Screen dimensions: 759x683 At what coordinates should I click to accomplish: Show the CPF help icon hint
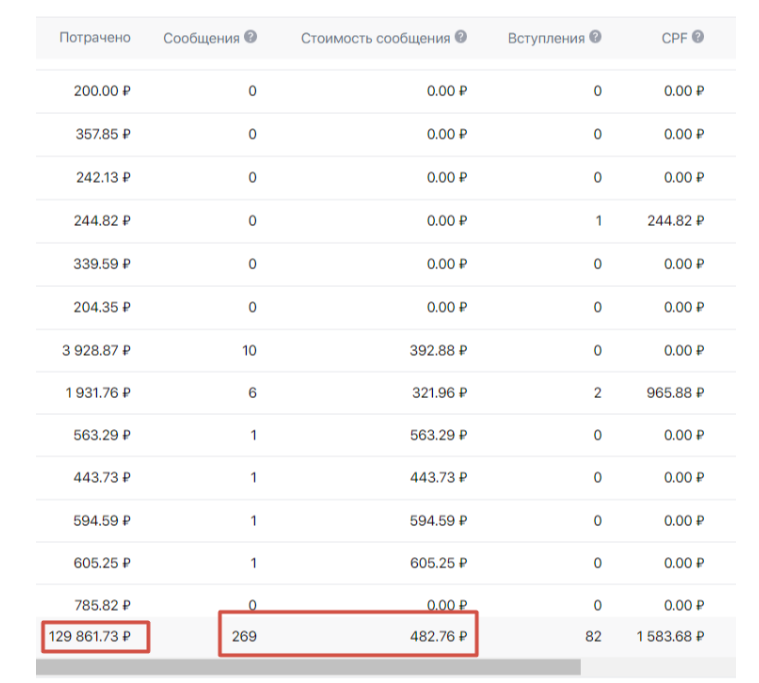click(x=698, y=37)
